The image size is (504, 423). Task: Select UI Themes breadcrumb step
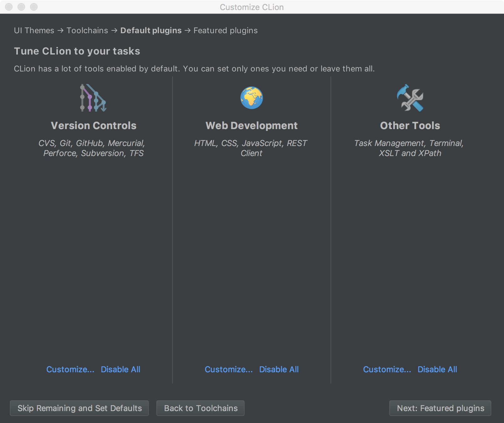34,30
